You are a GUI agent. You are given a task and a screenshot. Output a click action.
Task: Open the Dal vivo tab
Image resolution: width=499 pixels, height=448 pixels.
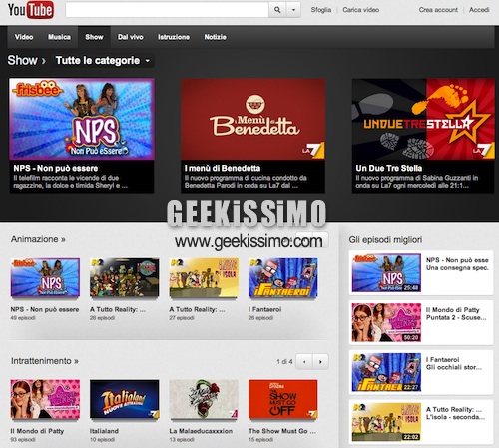(x=131, y=37)
